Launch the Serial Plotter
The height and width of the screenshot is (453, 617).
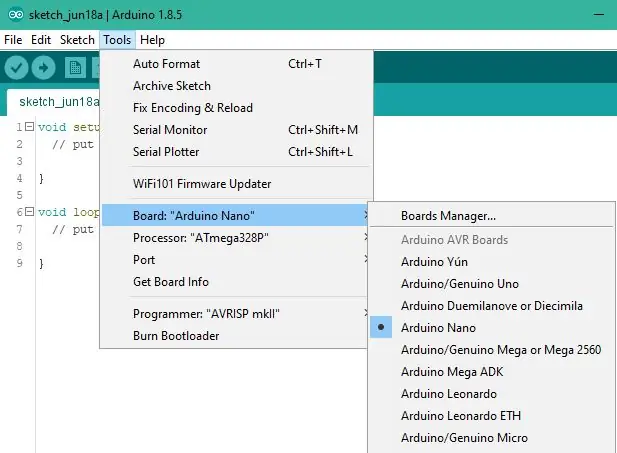[236, 152]
